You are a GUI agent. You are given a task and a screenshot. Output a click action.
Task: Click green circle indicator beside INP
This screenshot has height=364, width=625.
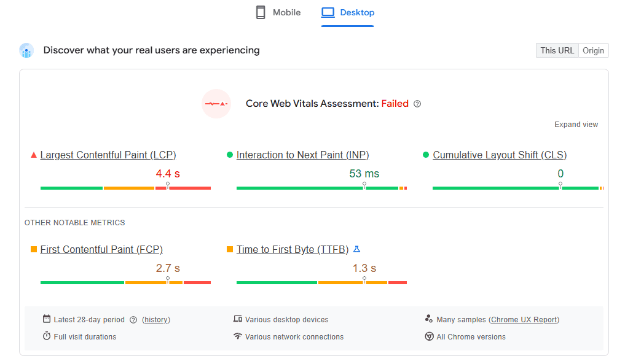point(230,155)
